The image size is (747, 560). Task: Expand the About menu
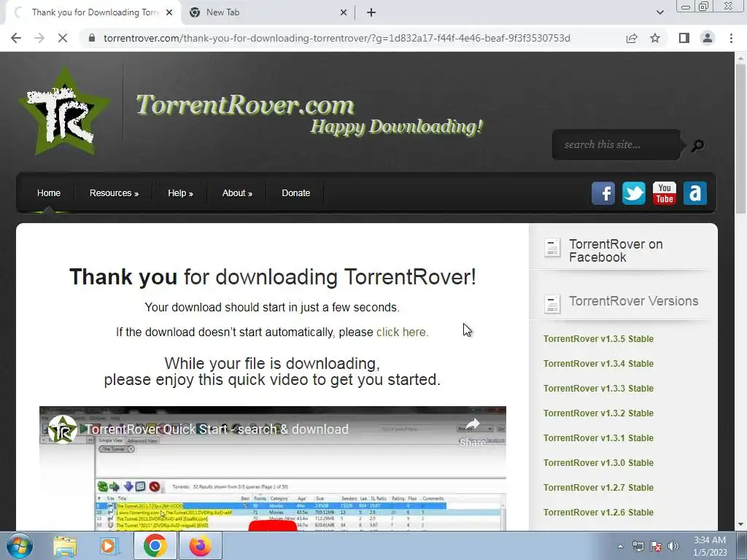237,192
